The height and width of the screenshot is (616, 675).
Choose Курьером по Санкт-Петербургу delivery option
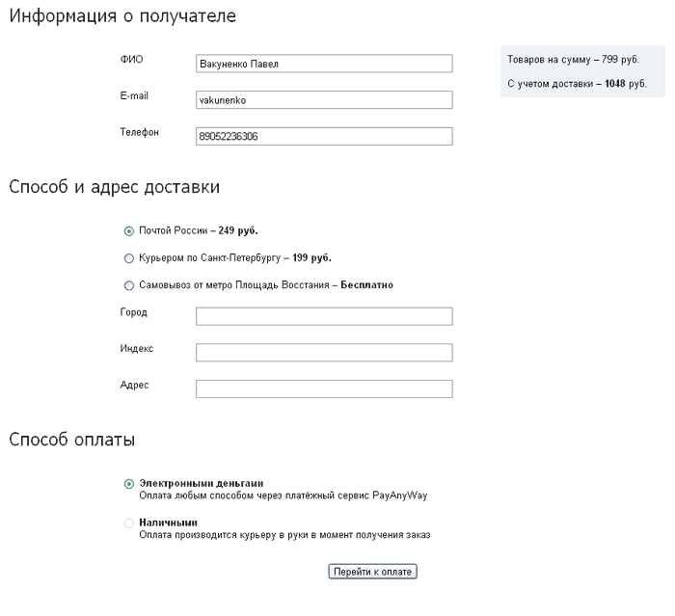click(x=129, y=258)
